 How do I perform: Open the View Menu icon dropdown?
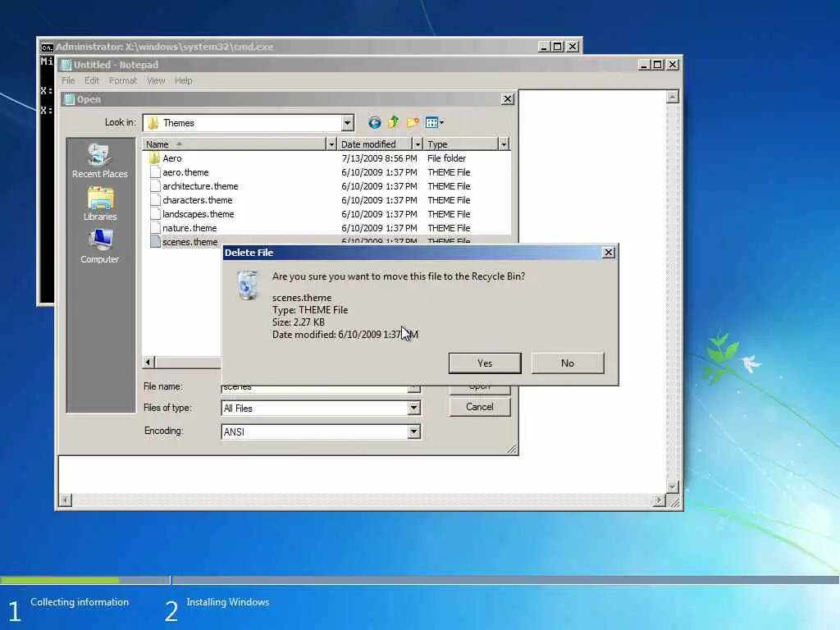click(x=435, y=123)
